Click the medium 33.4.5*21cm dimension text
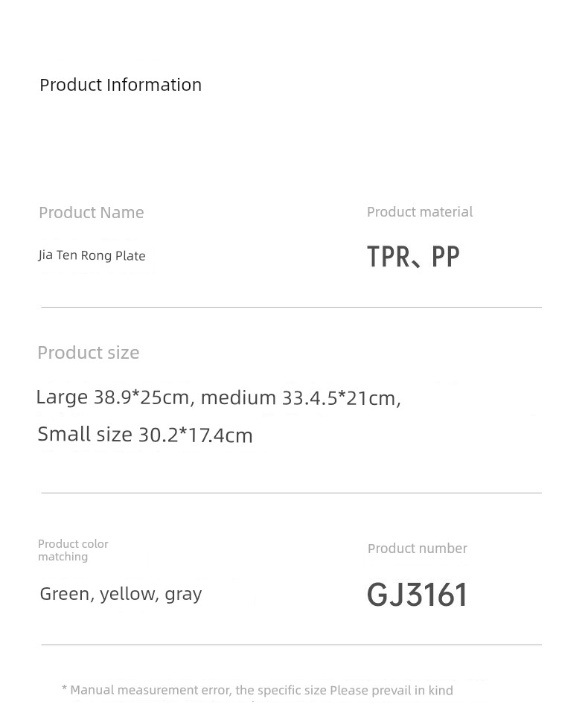This screenshot has height=719, width=588. [301, 398]
